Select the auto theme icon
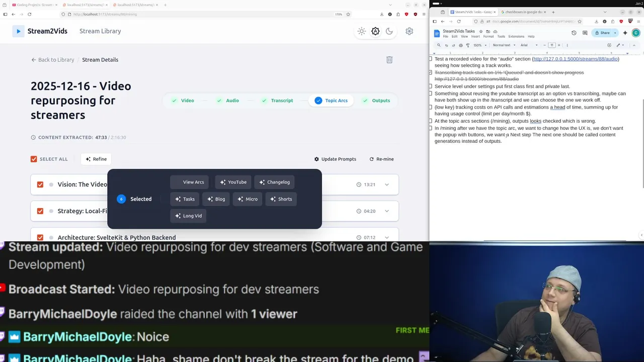The width and height of the screenshot is (644, 362). click(x=375, y=31)
